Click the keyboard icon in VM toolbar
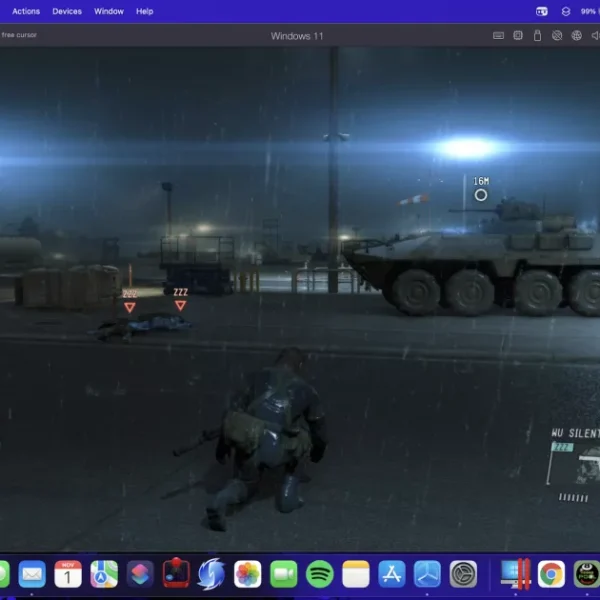This screenshot has height=600, width=600. pyautogui.click(x=499, y=36)
